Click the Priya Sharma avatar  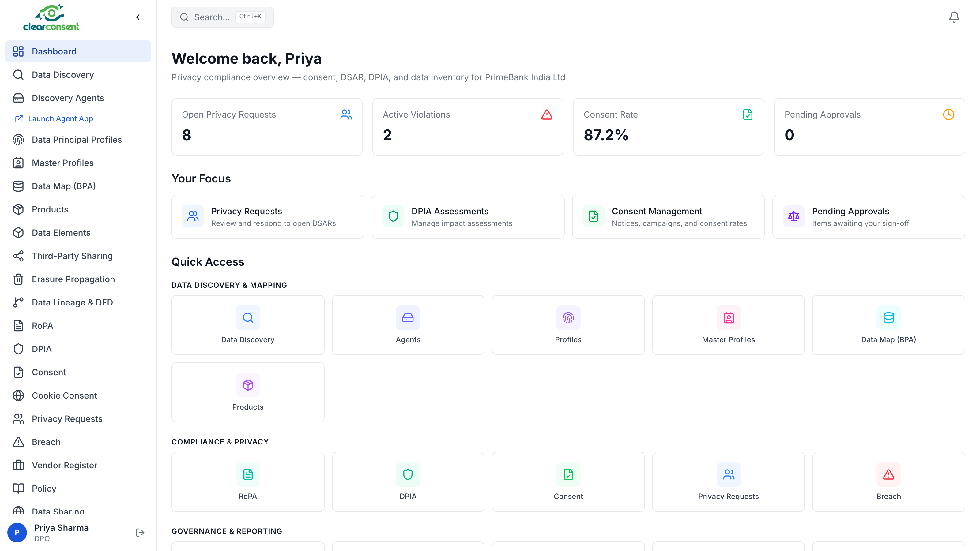[17, 532]
